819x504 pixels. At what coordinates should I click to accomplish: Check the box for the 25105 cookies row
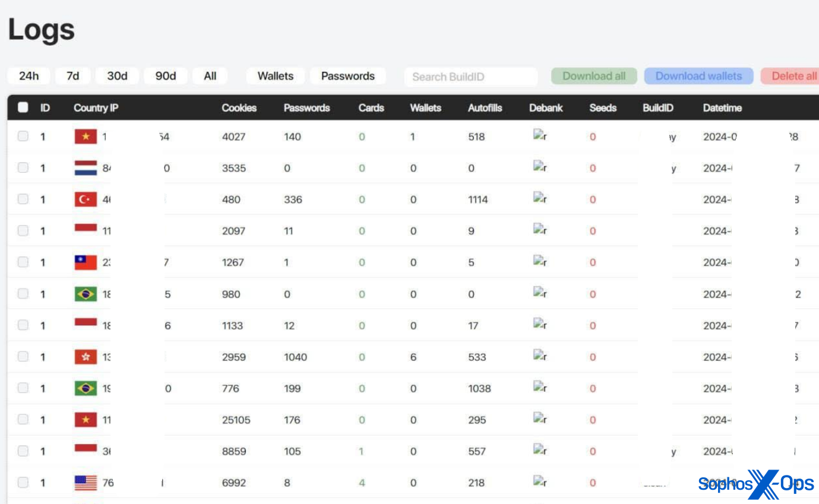[x=23, y=419]
